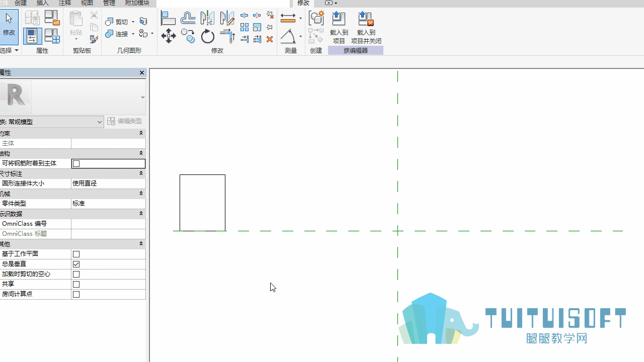Viewport: 644px width, 362px height.
Task: Expand the 剪切 geometry dropdown arrow
Action: [x=133, y=22]
